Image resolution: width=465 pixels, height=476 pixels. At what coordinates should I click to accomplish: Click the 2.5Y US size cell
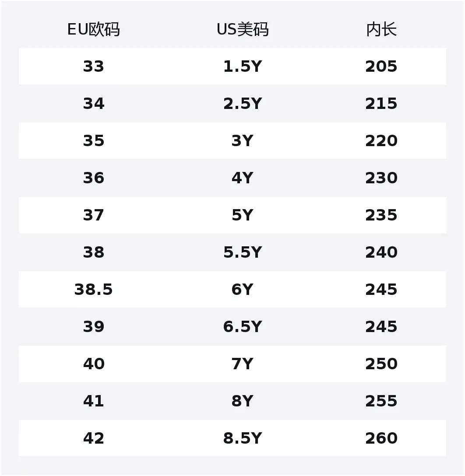point(242,104)
